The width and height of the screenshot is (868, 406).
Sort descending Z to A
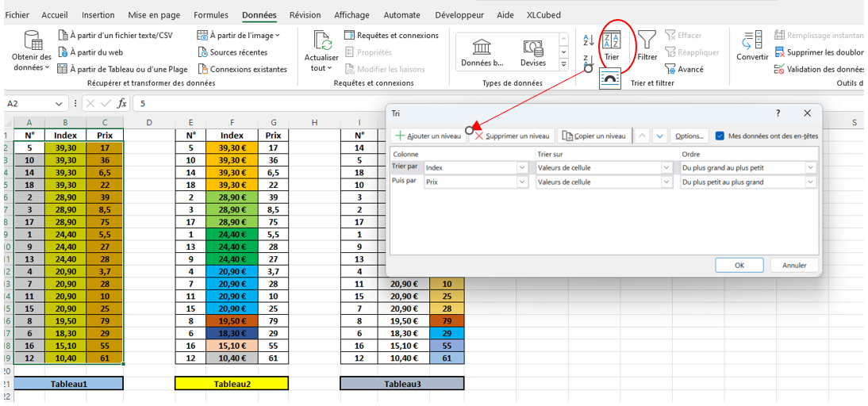(x=589, y=59)
